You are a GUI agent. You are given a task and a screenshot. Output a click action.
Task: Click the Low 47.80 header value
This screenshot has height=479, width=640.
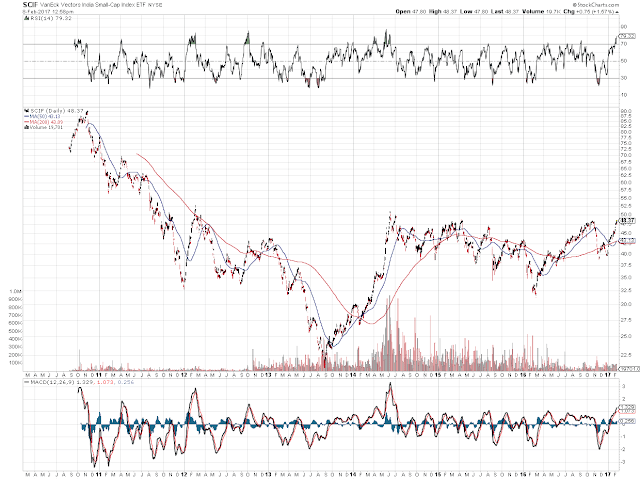point(475,11)
